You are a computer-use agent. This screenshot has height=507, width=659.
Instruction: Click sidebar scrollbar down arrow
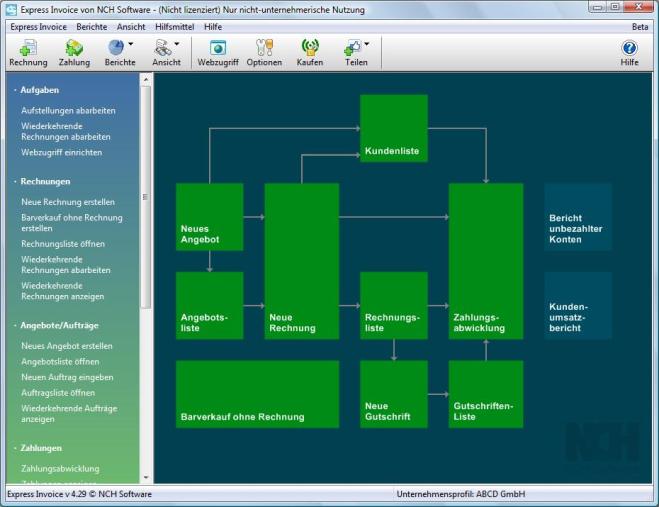click(x=146, y=478)
